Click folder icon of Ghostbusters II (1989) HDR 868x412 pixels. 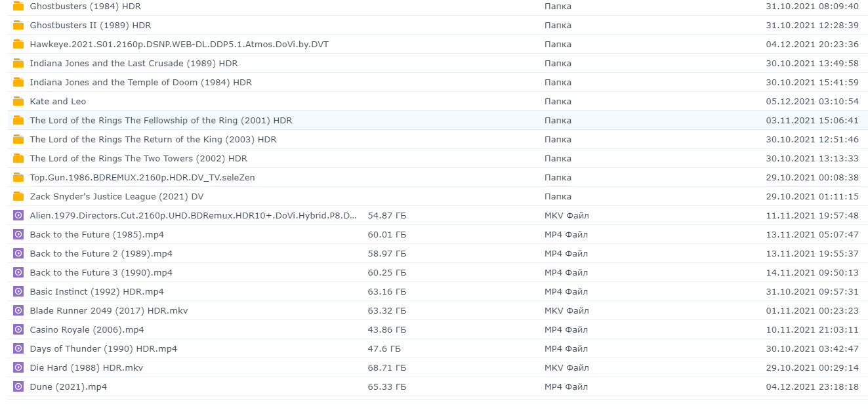click(x=18, y=26)
